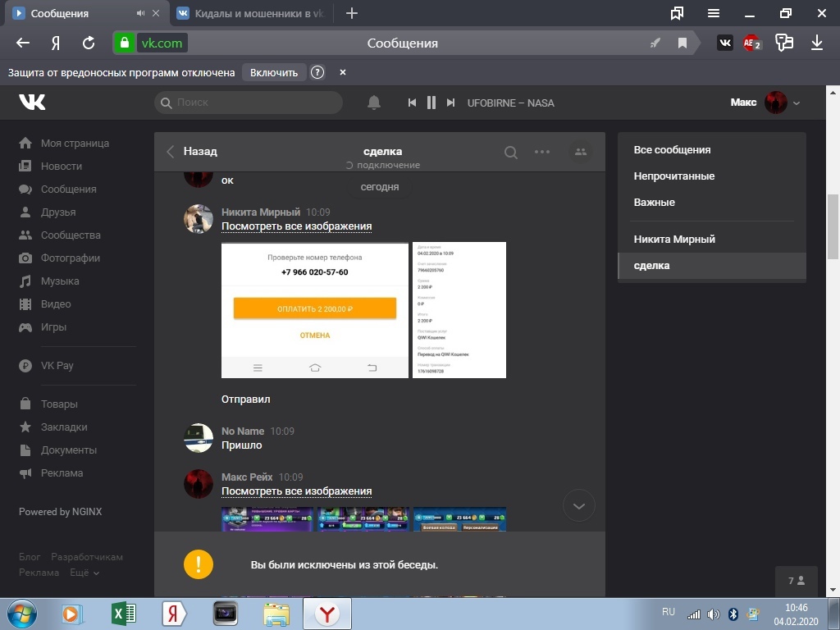Open Excel from the Windows taskbar
Image resolution: width=840 pixels, height=630 pixels.
pos(123,613)
